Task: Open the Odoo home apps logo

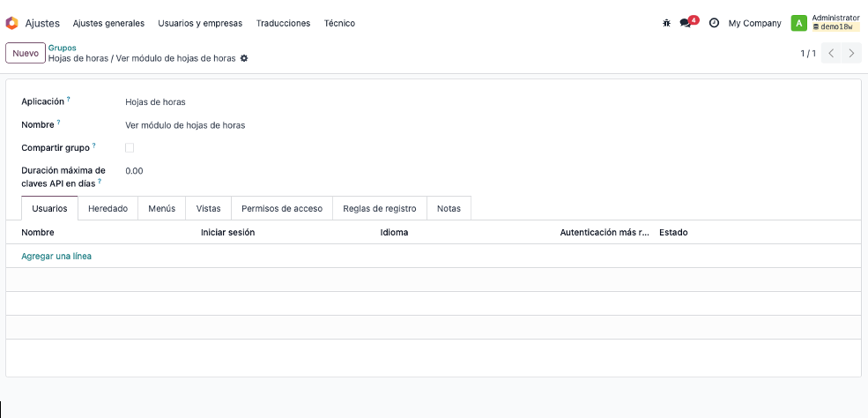Action: 11,23
